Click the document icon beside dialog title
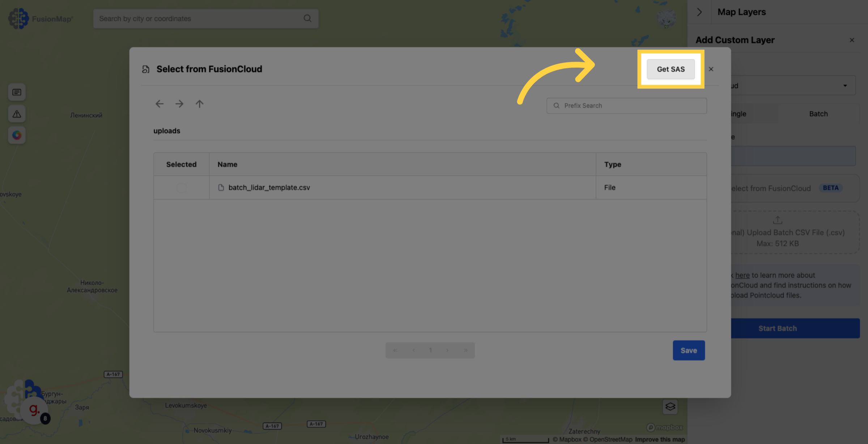The image size is (868, 444). tap(146, 69)
